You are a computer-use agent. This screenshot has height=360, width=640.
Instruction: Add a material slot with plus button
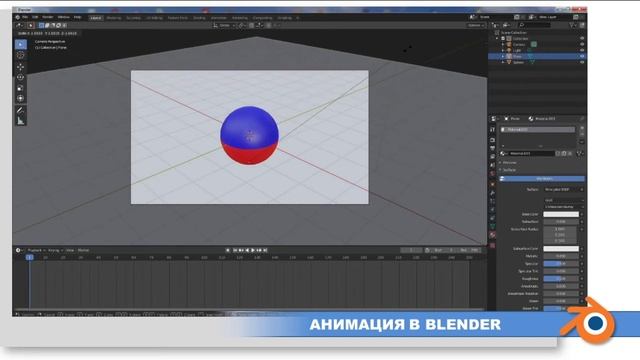coord(582,129)
